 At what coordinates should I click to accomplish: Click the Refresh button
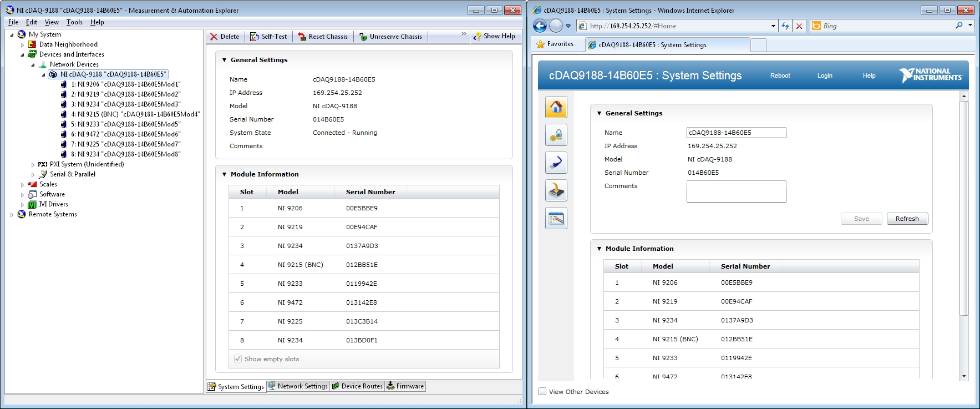coord(907,219)
